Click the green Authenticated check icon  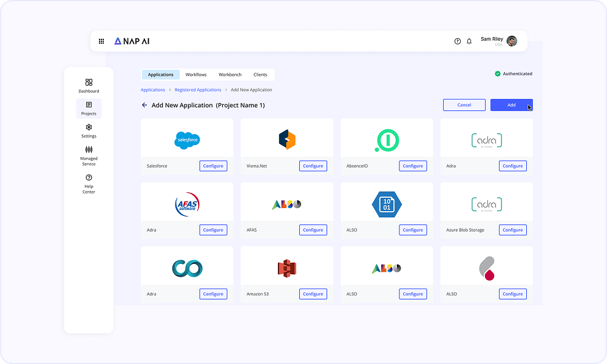coord(498,73)
